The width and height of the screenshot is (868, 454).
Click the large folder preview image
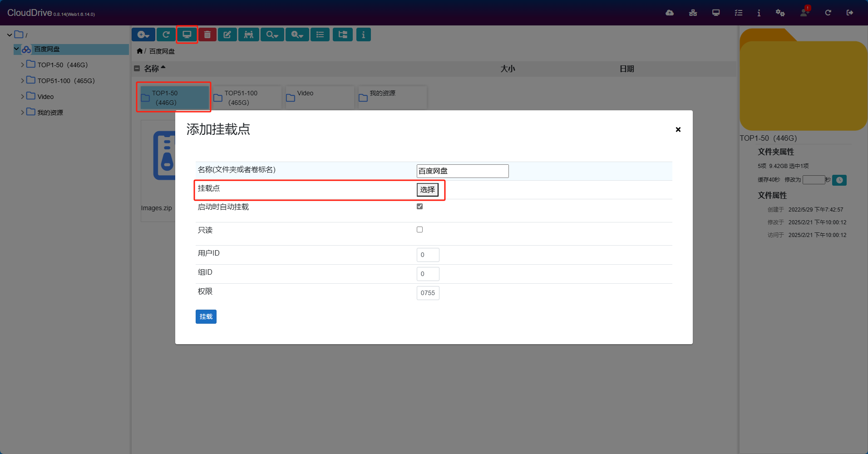[x=804, y=80]
